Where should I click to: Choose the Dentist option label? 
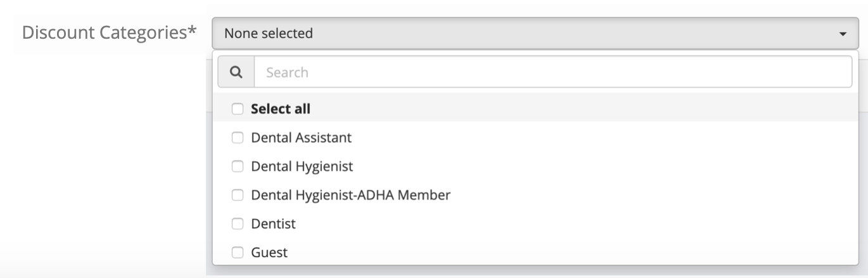[x=274, y=223]
